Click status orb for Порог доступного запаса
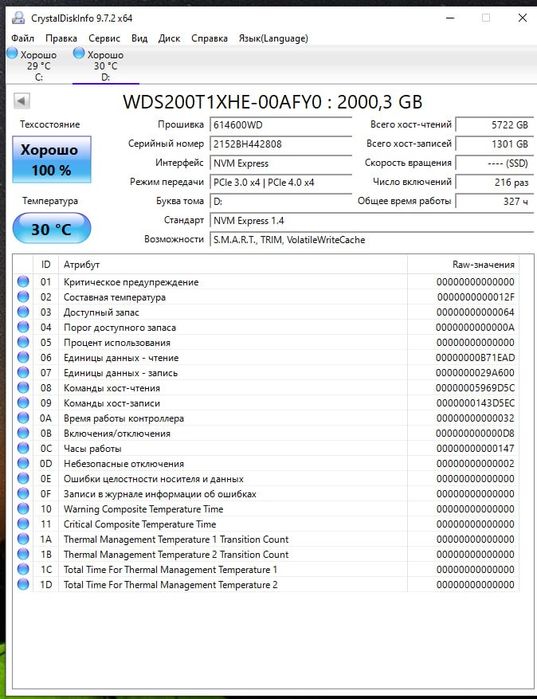 click(23, 327)
